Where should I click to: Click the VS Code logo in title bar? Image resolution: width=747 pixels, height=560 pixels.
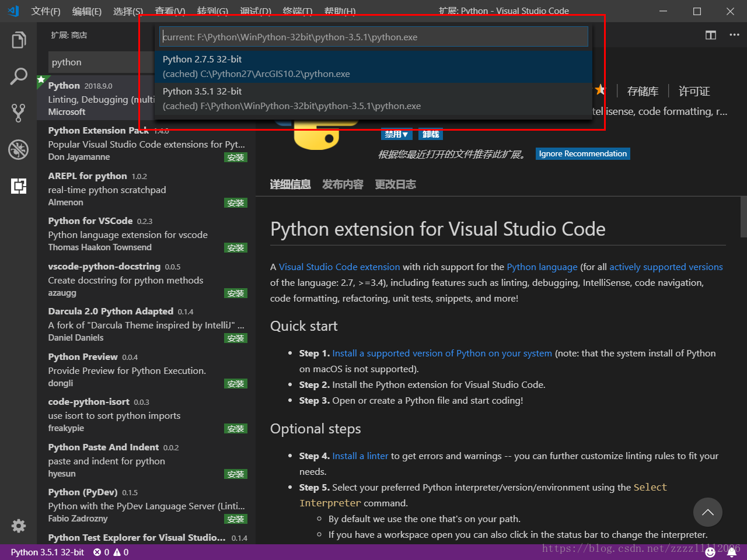(13, 10)
